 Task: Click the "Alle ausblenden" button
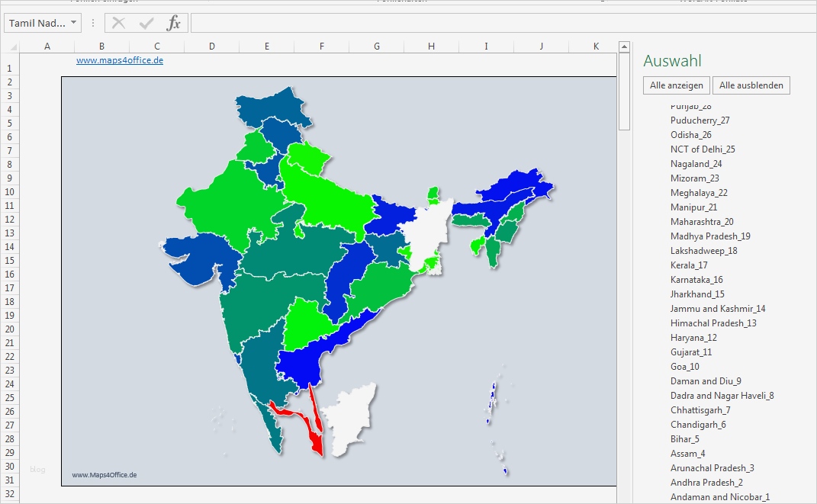click(751, 85)
